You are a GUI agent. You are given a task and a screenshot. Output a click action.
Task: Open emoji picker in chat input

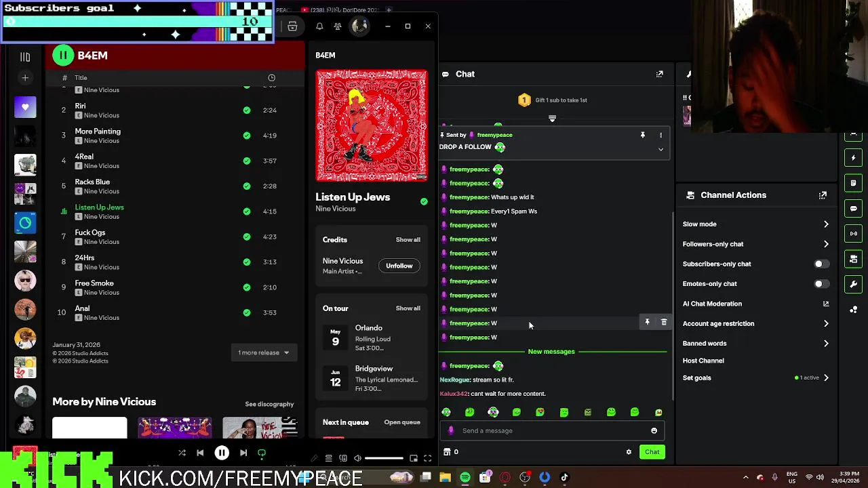pyautogui.click(x=654, y=430)
